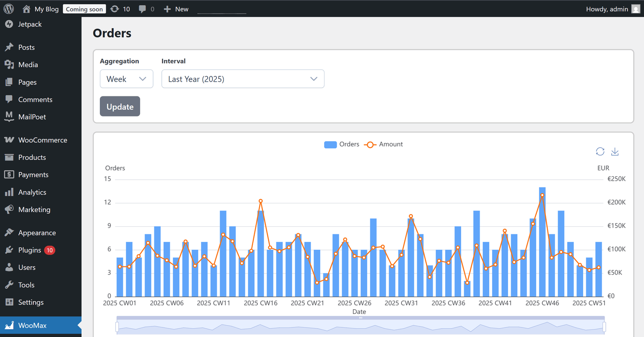Viewport: 644px width, 337px height.
Task: Click the Appearance paintbrush icon
Action: tap(9, 233)
